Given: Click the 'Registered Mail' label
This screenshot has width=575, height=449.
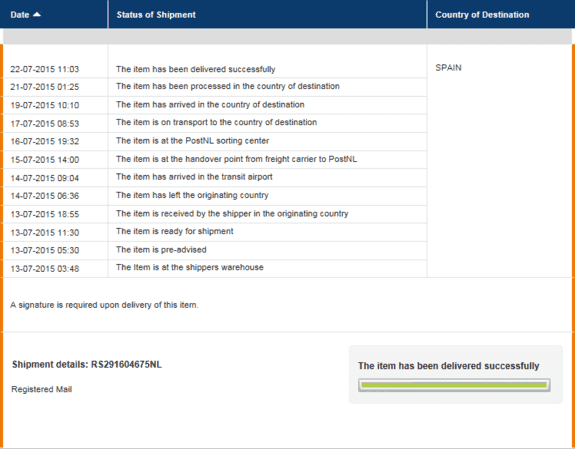Looking at the screenshot, I should 41,389.
